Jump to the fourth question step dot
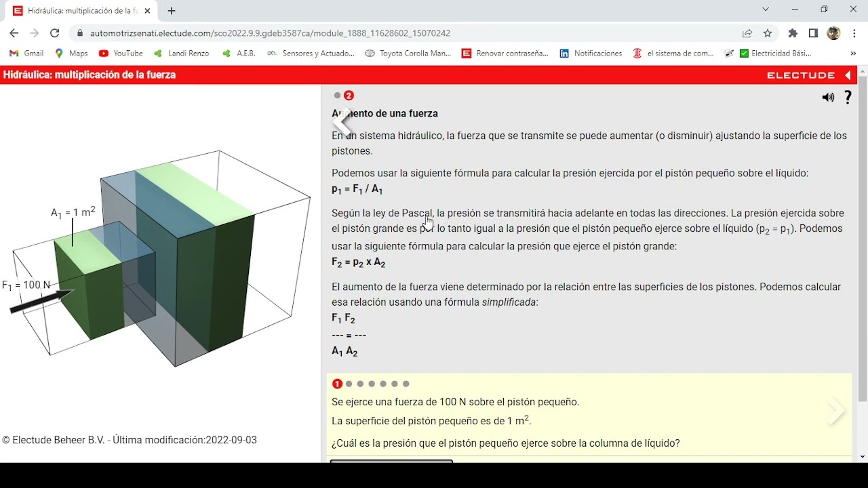Screen dimensions: 868x488 click(372, 384)
